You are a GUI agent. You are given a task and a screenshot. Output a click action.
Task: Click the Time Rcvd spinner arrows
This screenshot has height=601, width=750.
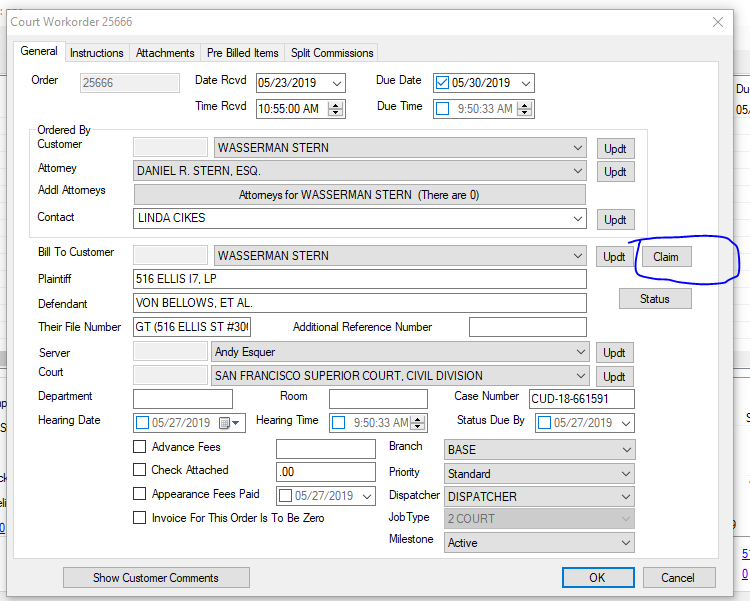pyautogui.click(x=335, y=109)
